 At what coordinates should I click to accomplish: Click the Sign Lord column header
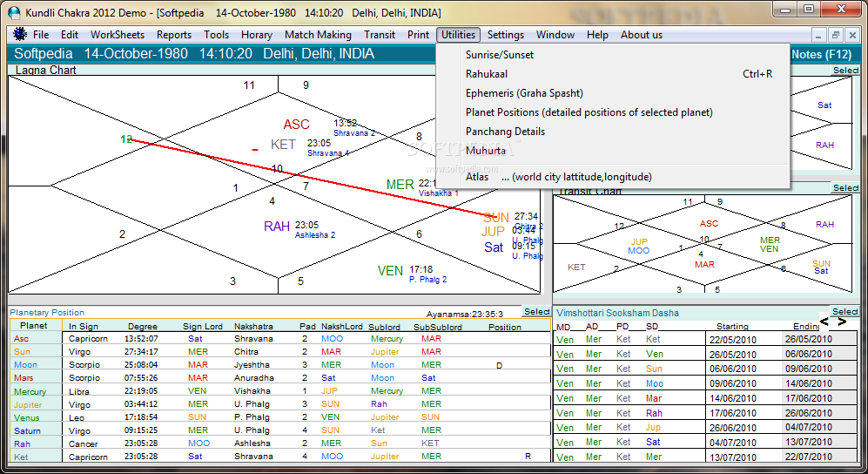coord(203,326)
